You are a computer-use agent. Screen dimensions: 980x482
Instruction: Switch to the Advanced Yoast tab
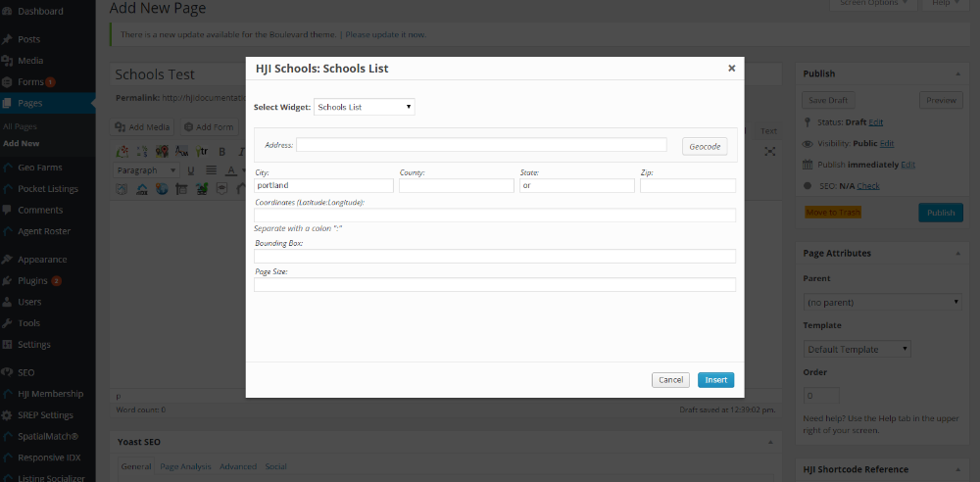point(238,466)
